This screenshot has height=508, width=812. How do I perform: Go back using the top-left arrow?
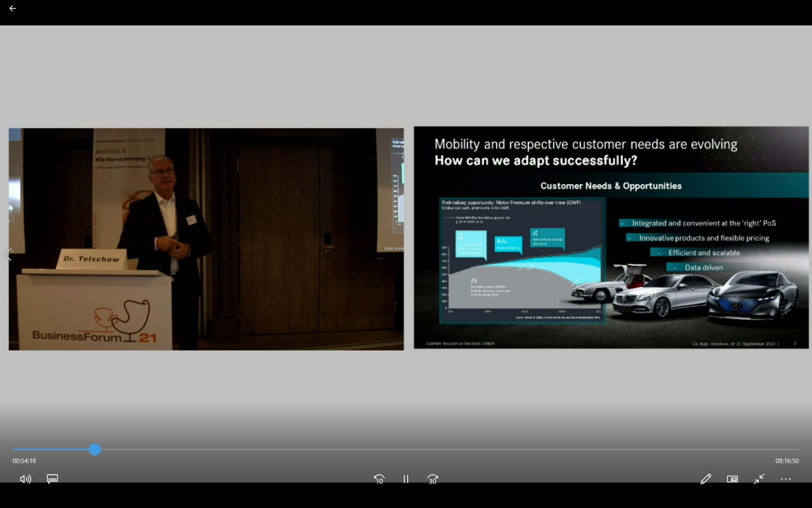(x=13, y=8)
